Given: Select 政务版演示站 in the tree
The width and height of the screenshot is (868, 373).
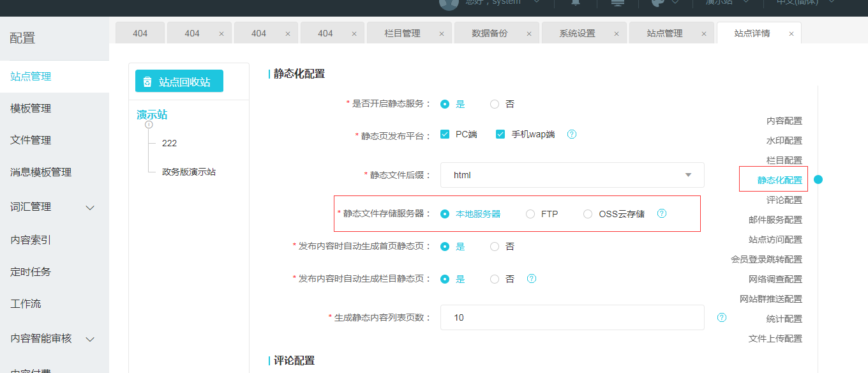Looking at the screenshot, I should tap(189, 172).
